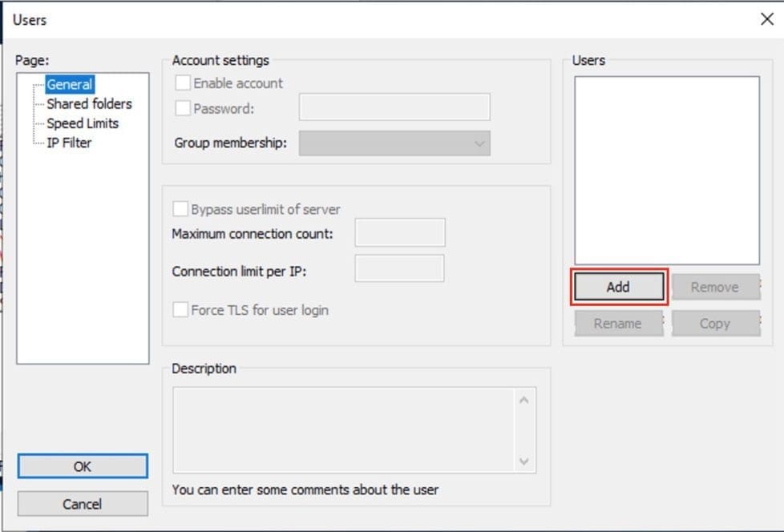Click inside the Description text box
This screenshot has height=532, width=784.
[343, 430]
